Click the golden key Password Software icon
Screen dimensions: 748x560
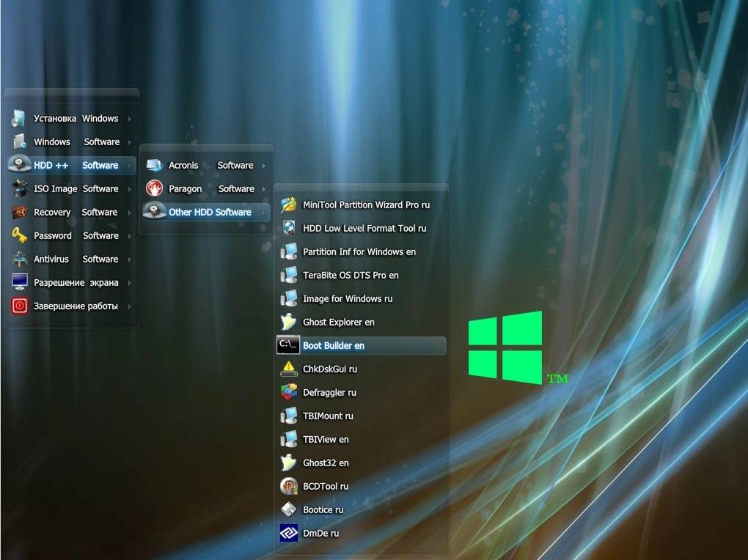tap(19, 235)
